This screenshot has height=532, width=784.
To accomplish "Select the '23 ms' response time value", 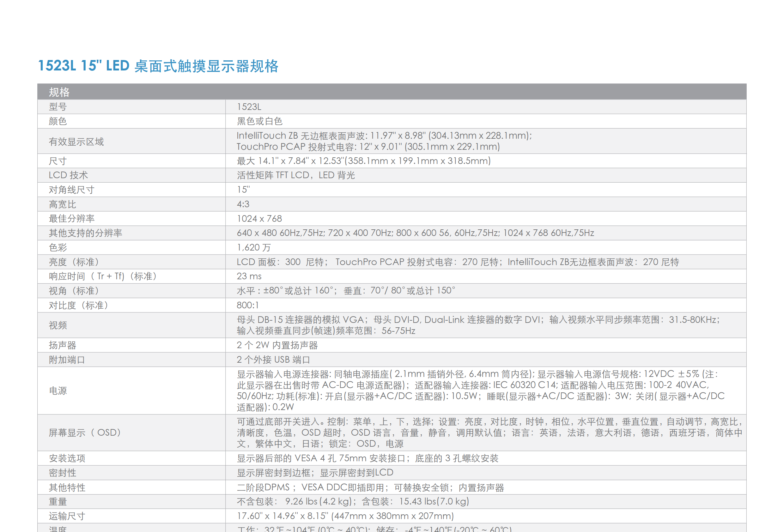I will point(249,276).
